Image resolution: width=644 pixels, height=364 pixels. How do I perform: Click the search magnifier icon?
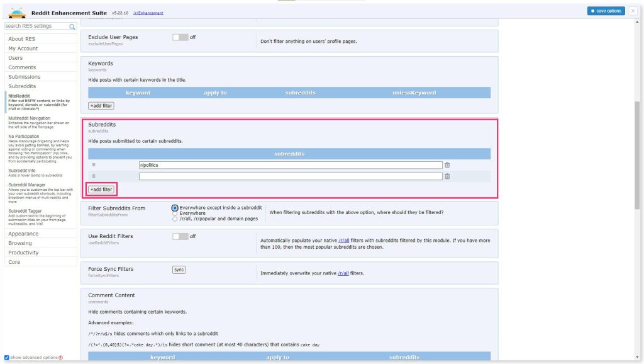click(x=72, y=26)
